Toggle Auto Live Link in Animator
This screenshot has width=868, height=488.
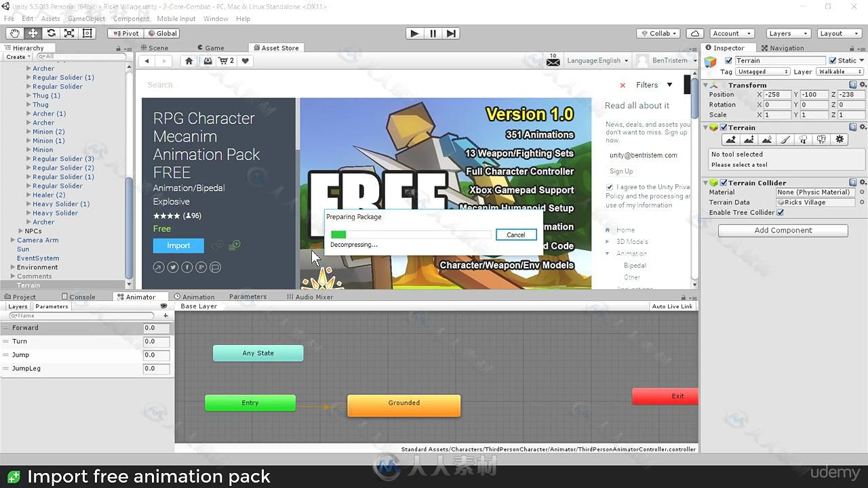pyautogui.click(x=672, y=306)
